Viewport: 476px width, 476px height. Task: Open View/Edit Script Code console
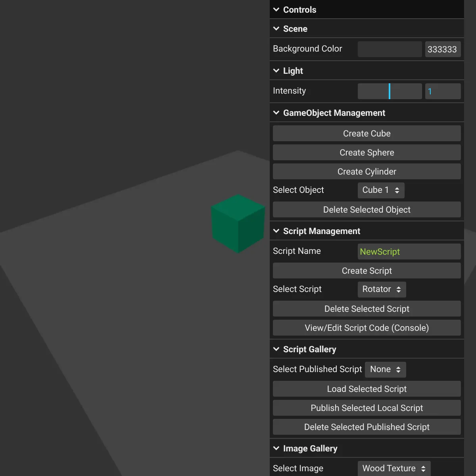(366, 328)
